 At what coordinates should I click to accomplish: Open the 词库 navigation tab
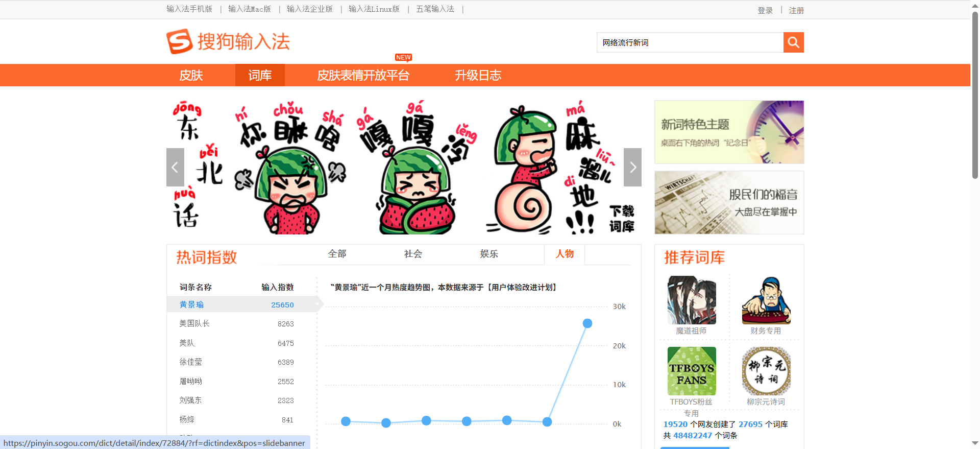260,75
